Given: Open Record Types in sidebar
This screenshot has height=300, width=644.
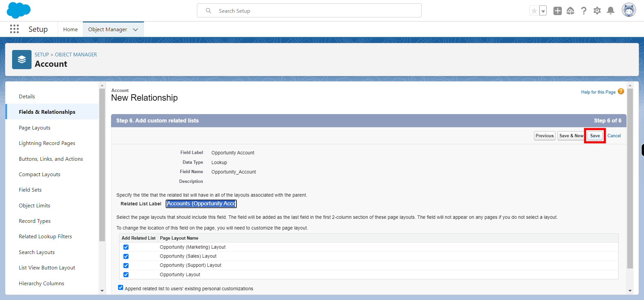Looking at the screenshot, I should (x=35, y=221).
